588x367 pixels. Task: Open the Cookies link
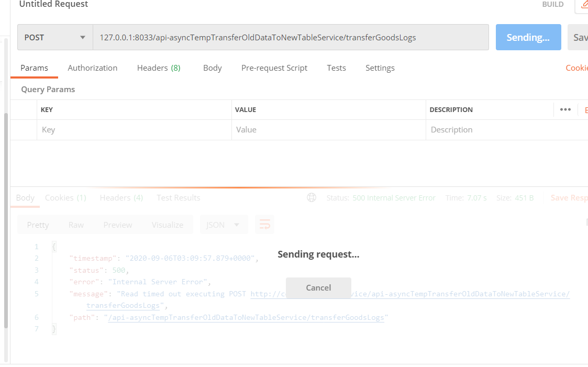pos(577,68)
